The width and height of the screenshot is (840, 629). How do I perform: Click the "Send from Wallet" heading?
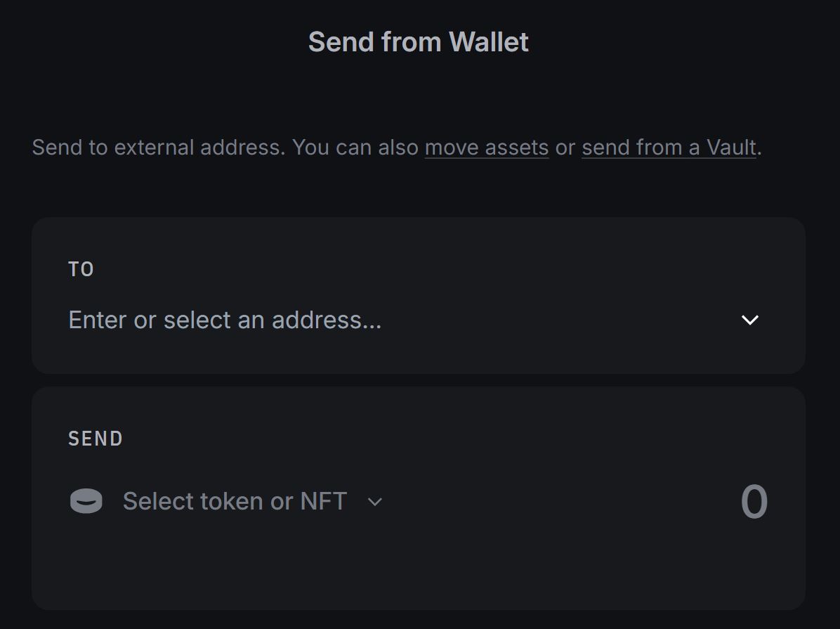[418, 42]
